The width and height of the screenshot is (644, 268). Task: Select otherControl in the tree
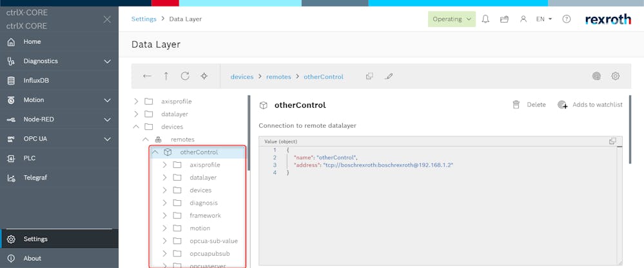[x=198, y=152]
